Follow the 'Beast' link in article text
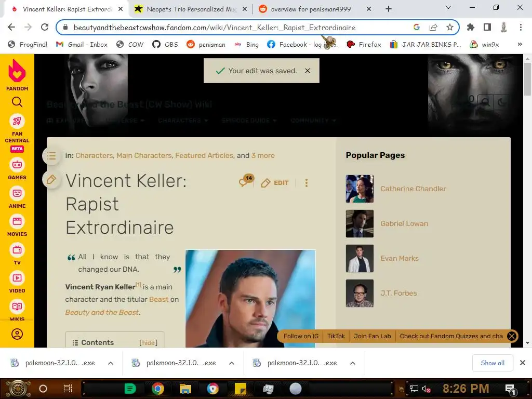The width and height of the screenshot is (532, 399). pyautogui.click(x=159, y=299)
